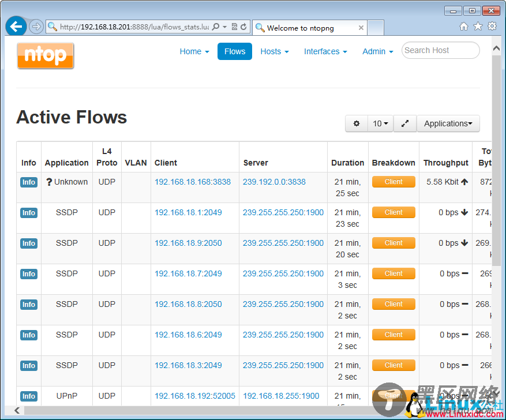Open client link 192.168.18.7:2049
The height and width of the screenshot is (420, 506).
point(188,273)
